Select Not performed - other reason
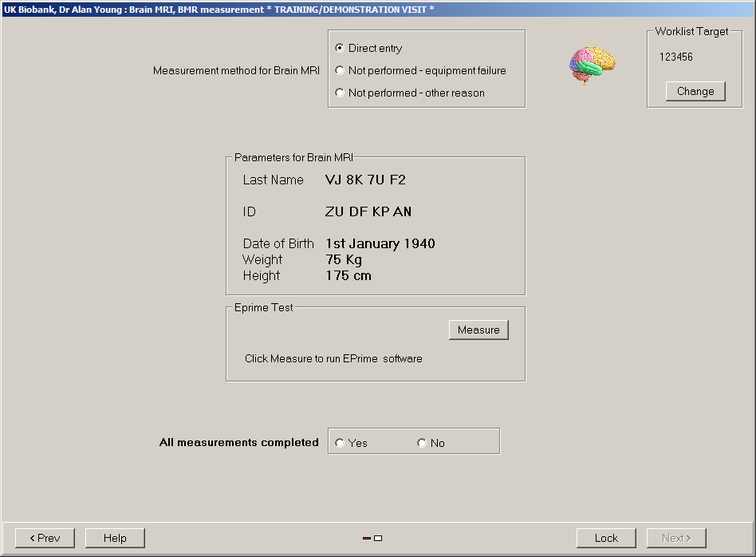The height and width of the screenshot is (557, 756). click(340, 93)
